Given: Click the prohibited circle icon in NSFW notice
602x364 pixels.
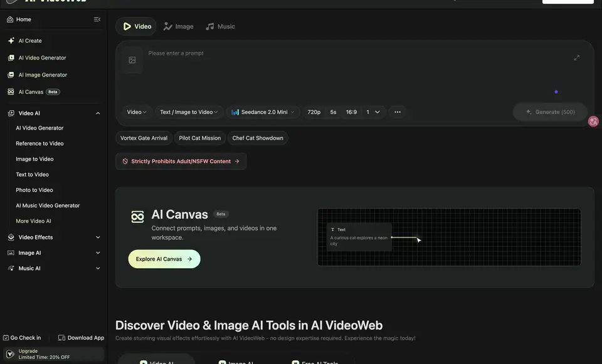Looking at the screenshot, I should (x=125, y=161).
